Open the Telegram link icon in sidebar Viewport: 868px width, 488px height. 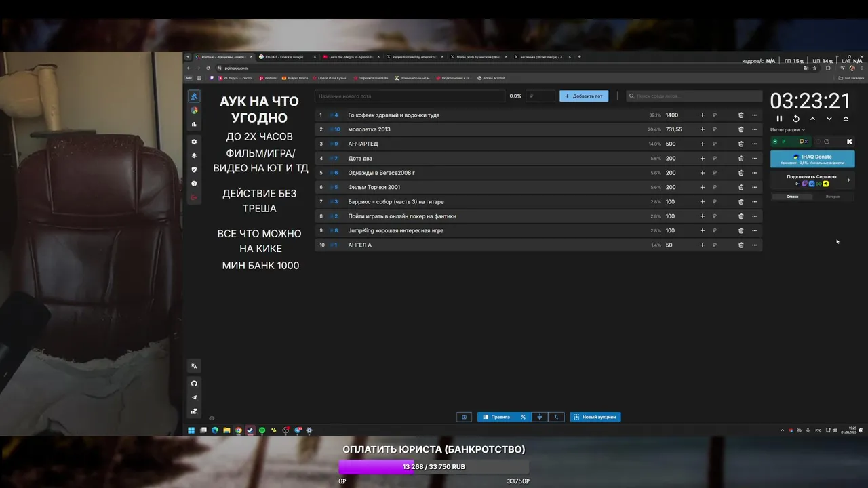(x=194, y=397)
